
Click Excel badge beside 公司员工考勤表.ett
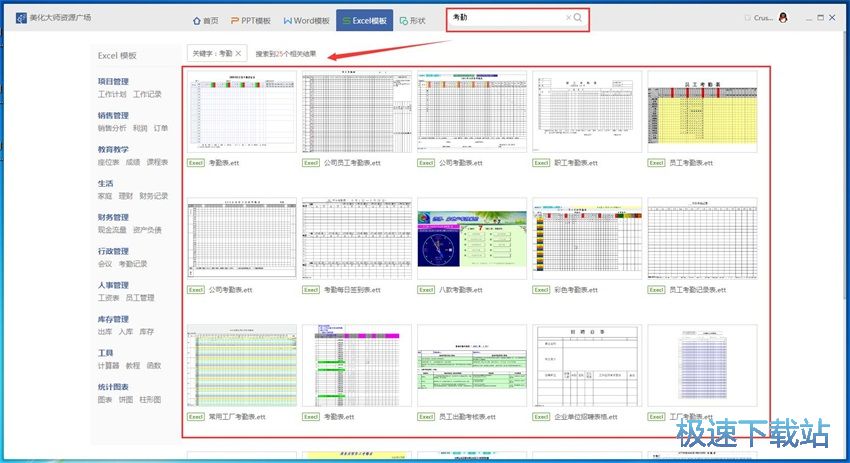point(311,163)
